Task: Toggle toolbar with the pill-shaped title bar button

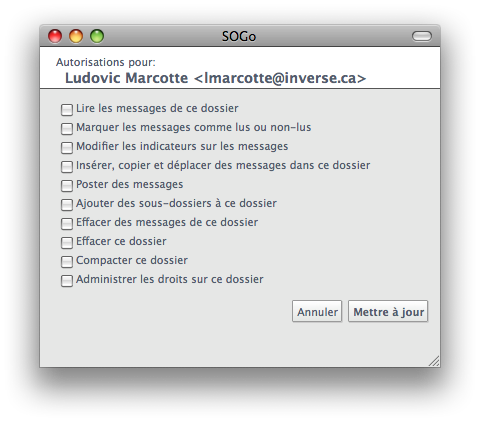Action: coord(422,36)
